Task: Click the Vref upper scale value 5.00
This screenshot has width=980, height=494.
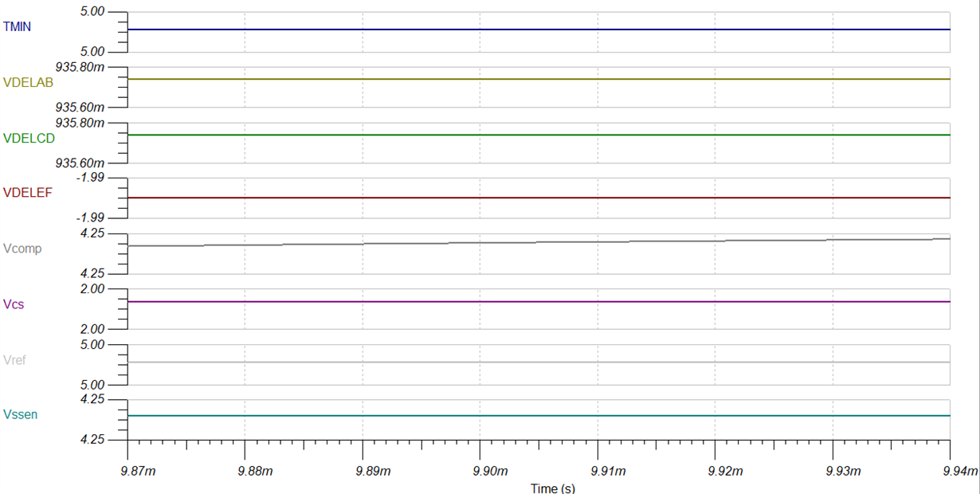Action: point(92,344)
